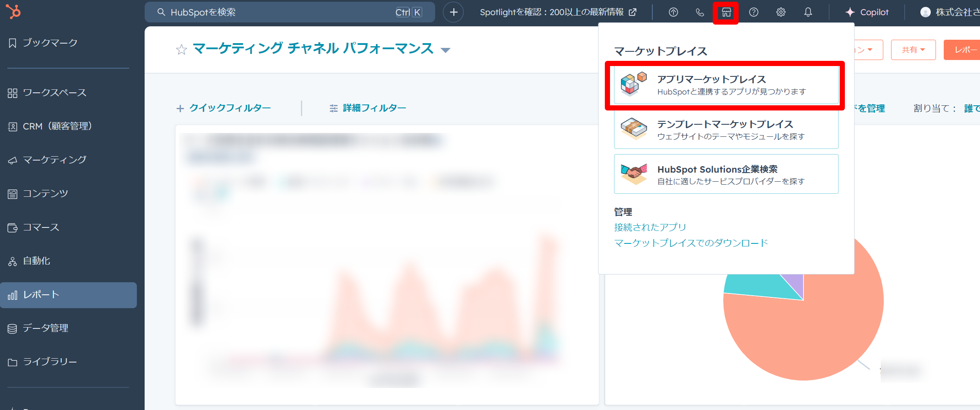The width and height of the screenshot is (980, 410).
Task: Click the HubSpot sprocket logo
Action: coord(13,12)
